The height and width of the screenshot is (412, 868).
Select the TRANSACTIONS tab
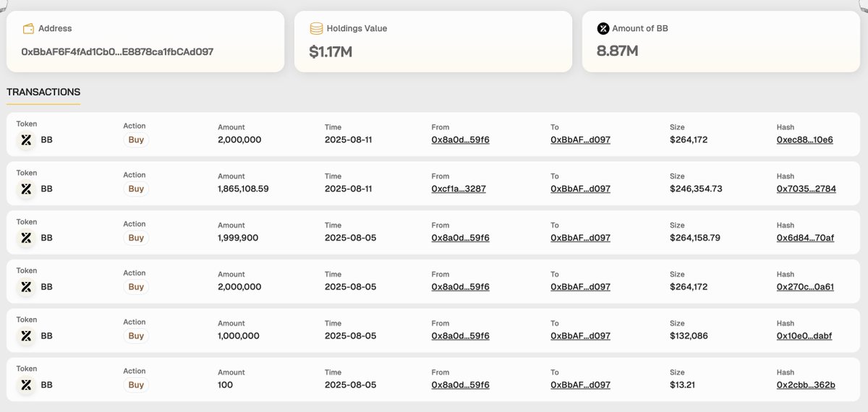(43, 93)
